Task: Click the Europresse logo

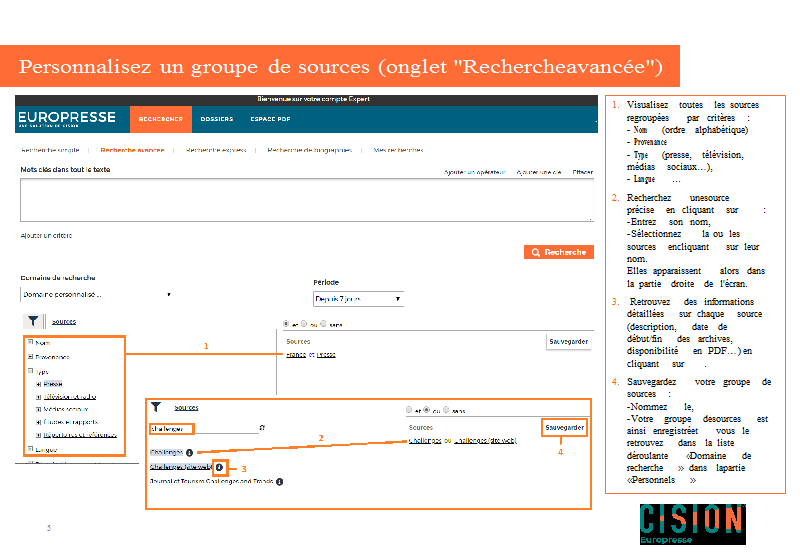Action: (x=67, y=119)
